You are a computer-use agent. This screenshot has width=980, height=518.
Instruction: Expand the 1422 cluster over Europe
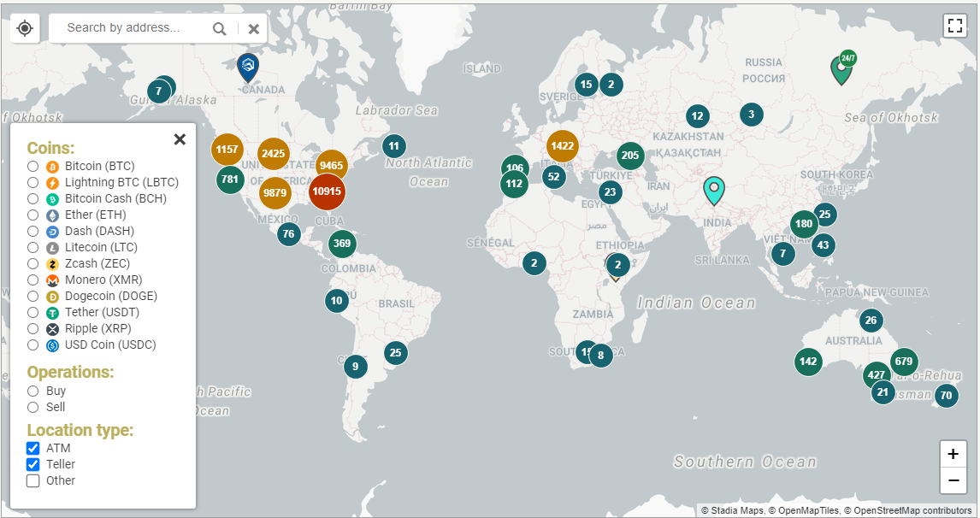pyautogui.click(x=563, y=146)
